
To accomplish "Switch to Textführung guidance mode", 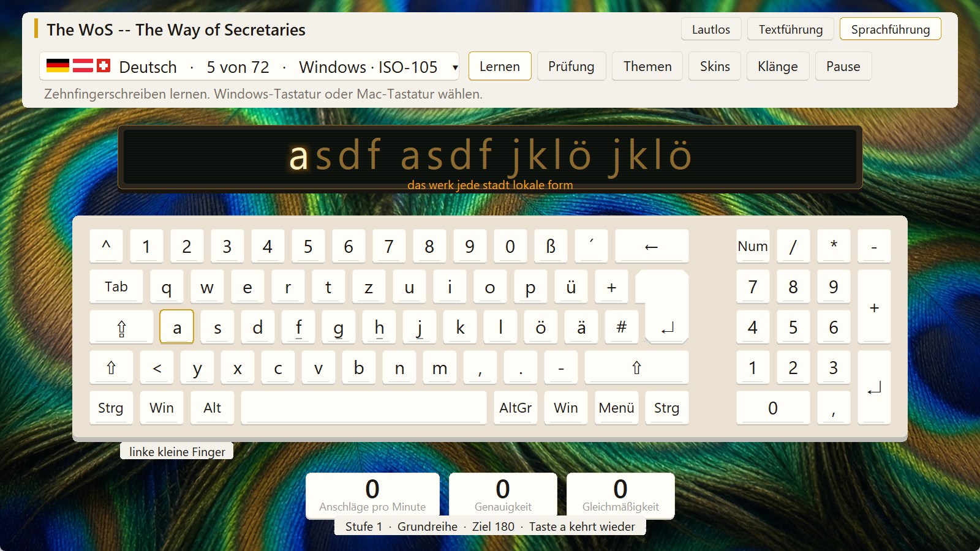I will [x=791, y=29].
